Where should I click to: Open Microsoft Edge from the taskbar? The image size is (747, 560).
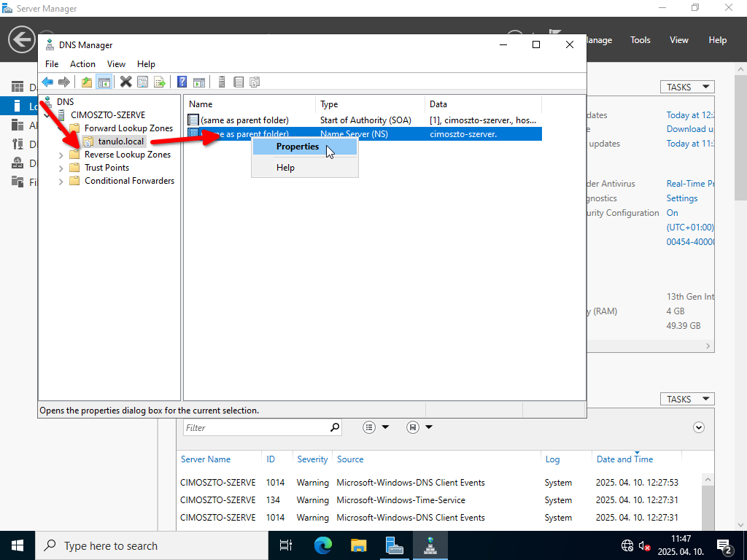coord(322,545)
